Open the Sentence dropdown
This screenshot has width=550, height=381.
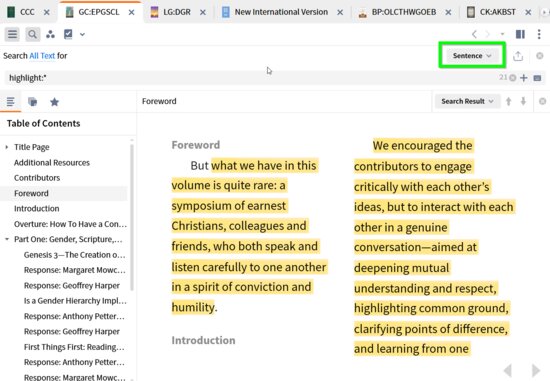pyautogui.click(x=472, y=56)
